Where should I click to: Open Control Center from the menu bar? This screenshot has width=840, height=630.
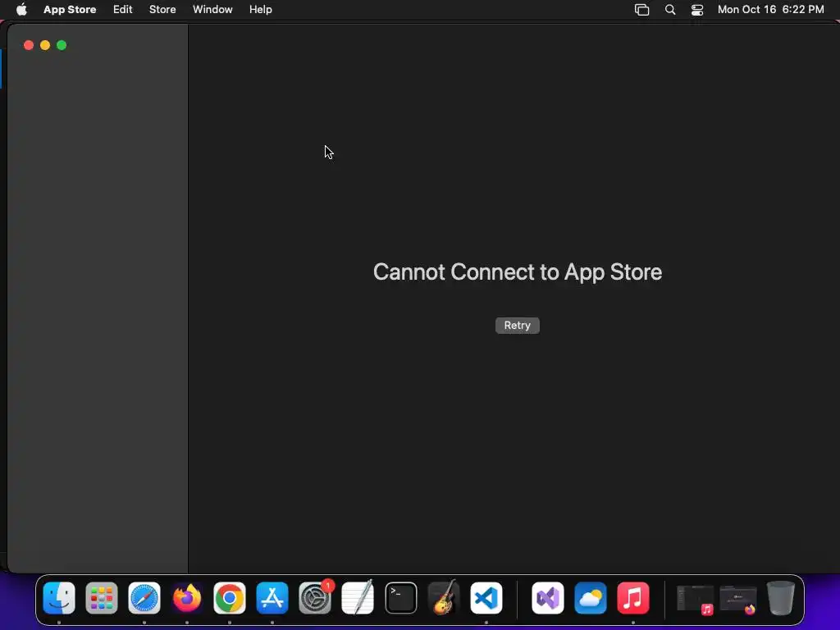pyautogui.click(x=697, y=9)
